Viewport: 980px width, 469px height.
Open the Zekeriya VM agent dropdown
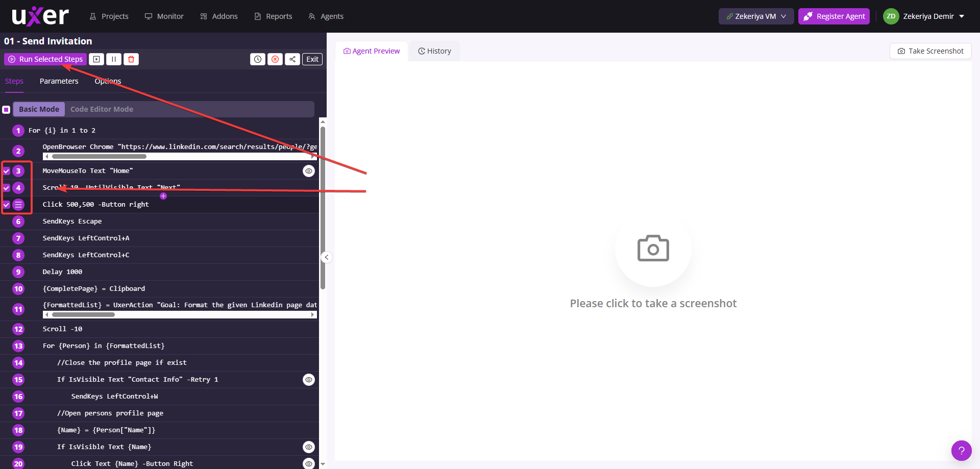(x=756, y=16)
